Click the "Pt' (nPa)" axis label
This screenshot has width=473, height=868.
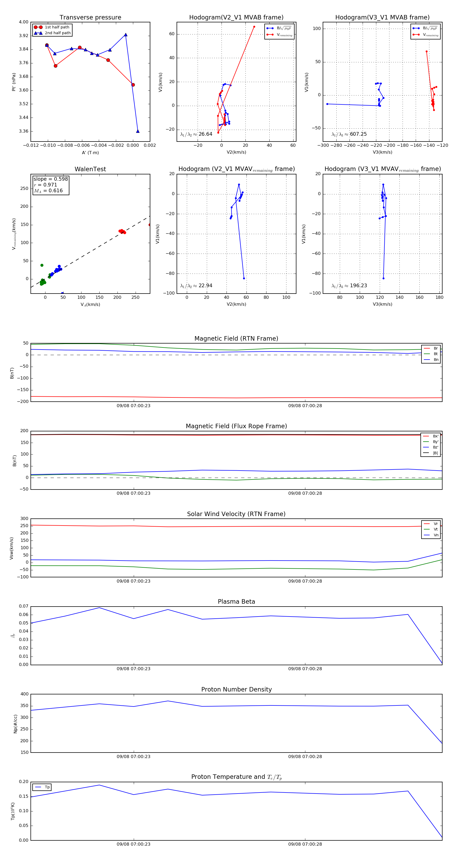[14, 82]
